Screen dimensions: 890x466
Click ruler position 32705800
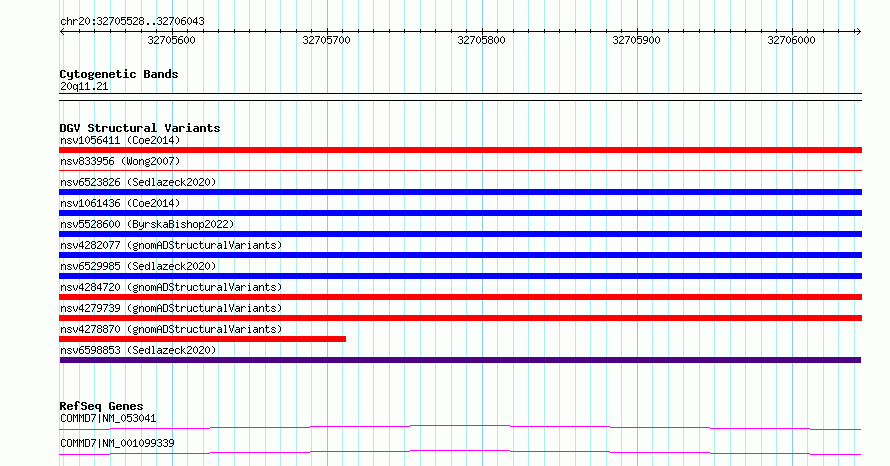point(481,40)
